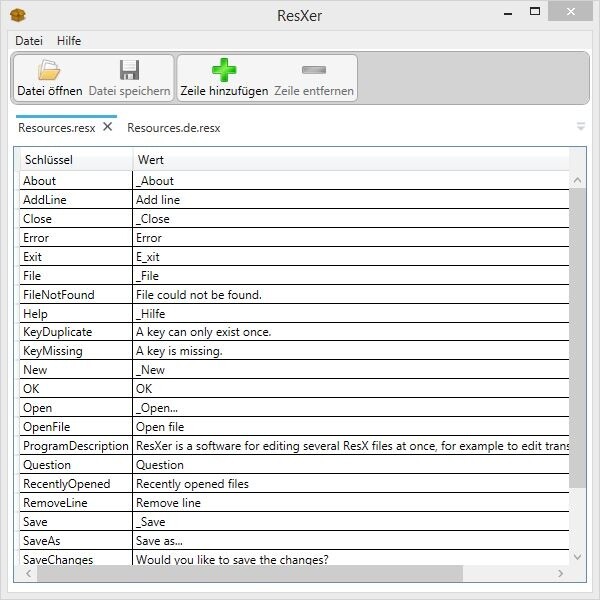
Task: Select the Question key cell
Action: [76, 465]
